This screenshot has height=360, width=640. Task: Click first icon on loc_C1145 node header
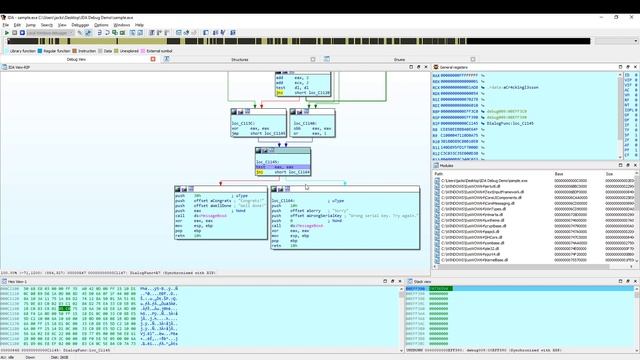[258, 151]
